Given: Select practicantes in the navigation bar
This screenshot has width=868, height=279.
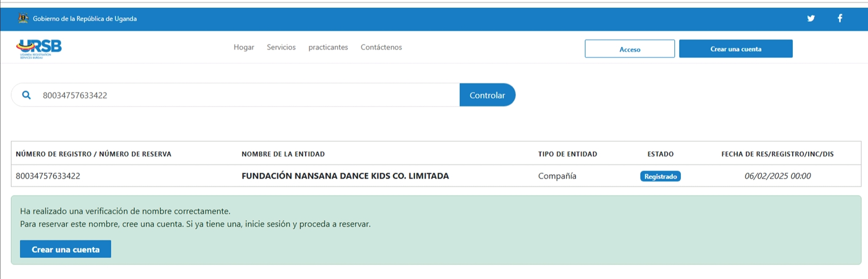Looking at the screenshot, I should click(x=328, y=47).
